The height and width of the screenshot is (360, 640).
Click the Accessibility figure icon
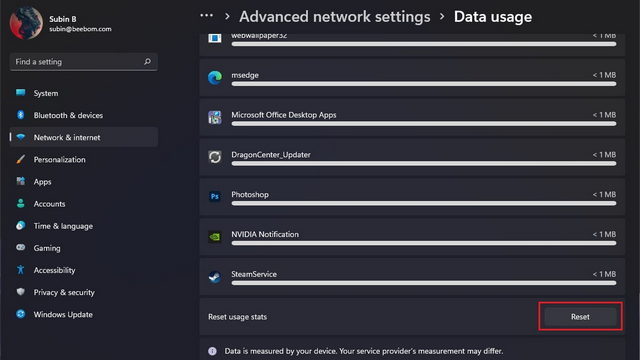point(20,269)
